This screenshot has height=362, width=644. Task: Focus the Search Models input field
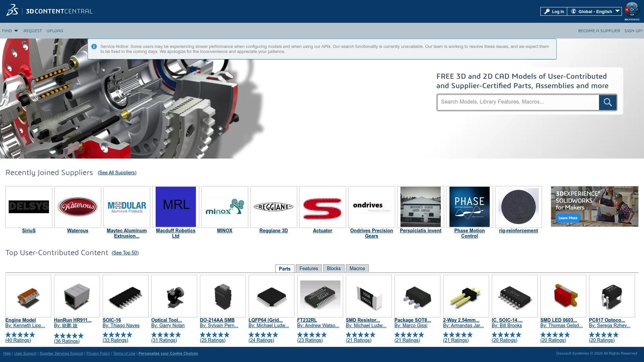coord(518,102)
